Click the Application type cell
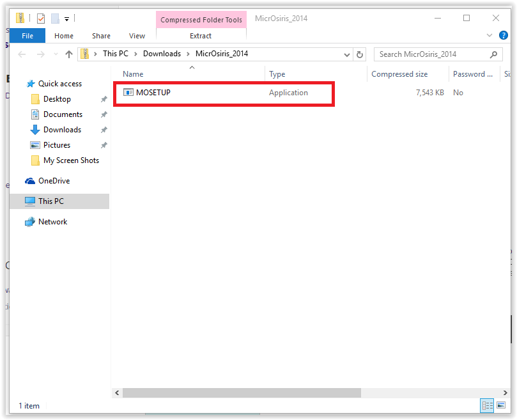Viewport: 517px width, 420px height. tap(288, 93)
